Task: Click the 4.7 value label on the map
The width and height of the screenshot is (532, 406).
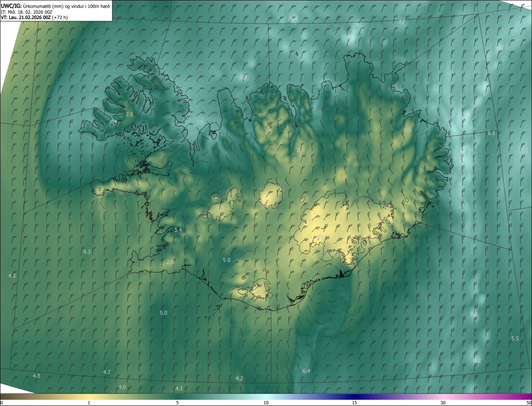Action: click(x=107, y=372)
